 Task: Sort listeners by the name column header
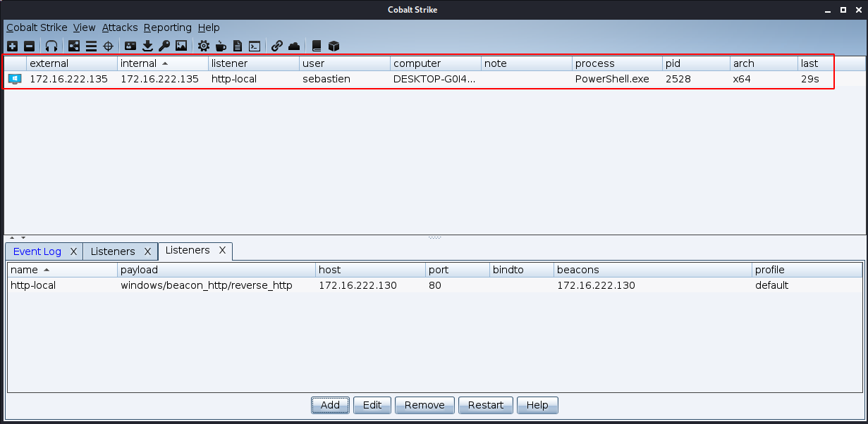point(25,270)
